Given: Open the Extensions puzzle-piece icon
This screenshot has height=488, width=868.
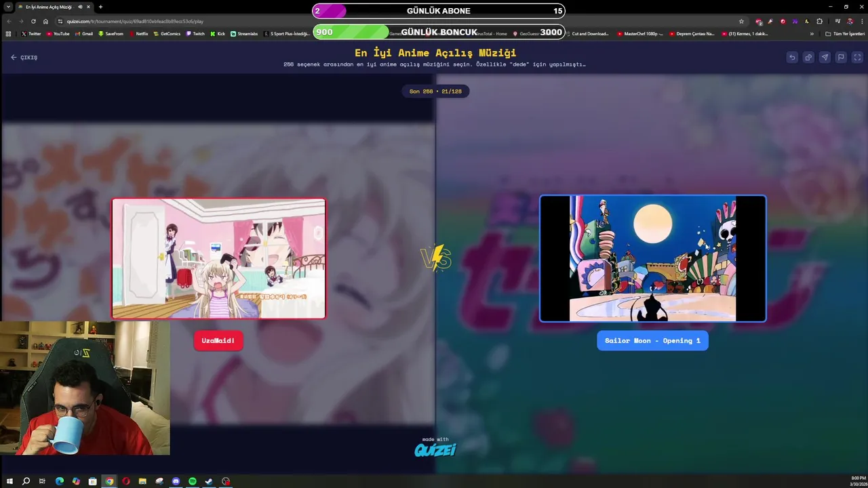Looking at the screenshot, I should point(819,21).
